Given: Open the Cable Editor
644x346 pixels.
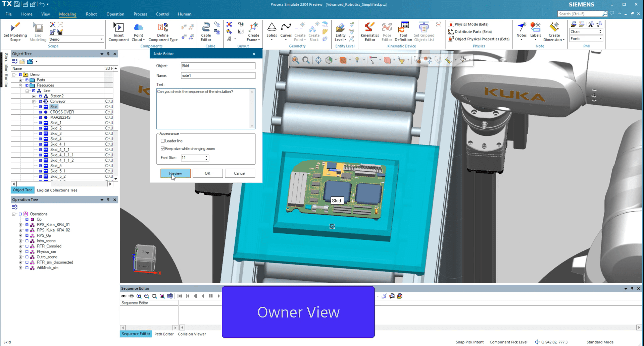Looking at the screenshot, I should click(x=206, y=32).
